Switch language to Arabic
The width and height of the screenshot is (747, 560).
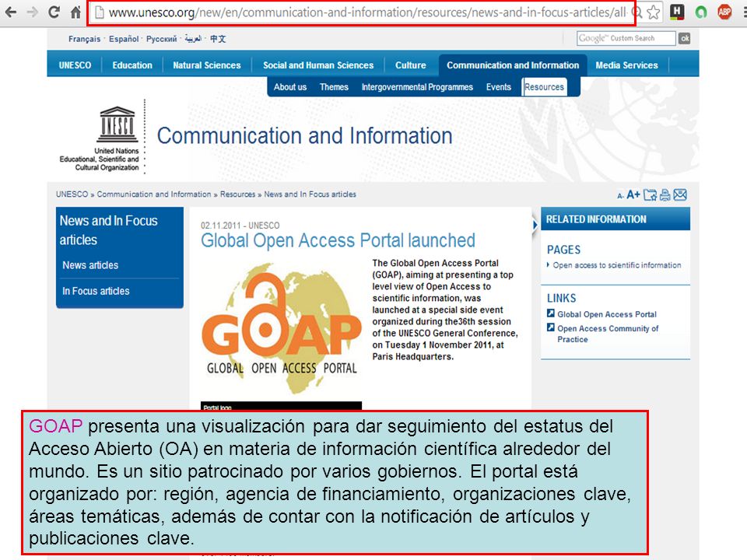(193, 39)
